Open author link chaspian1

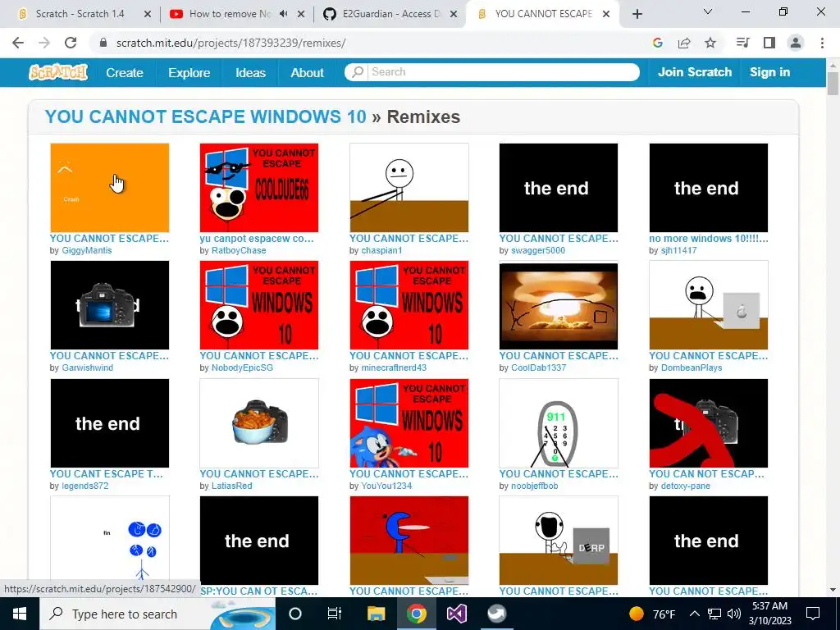381,250
